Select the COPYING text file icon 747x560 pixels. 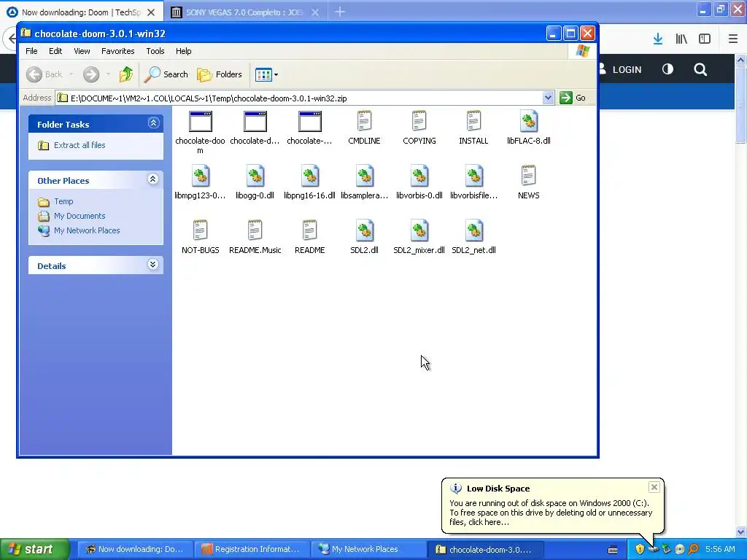(419, 121)
